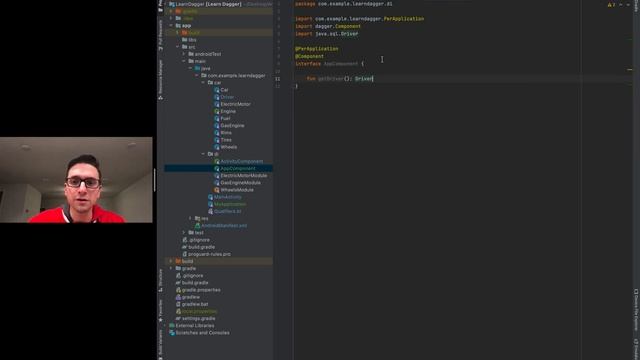
Task: Collapse the src folder
Action: pos(178,47)
